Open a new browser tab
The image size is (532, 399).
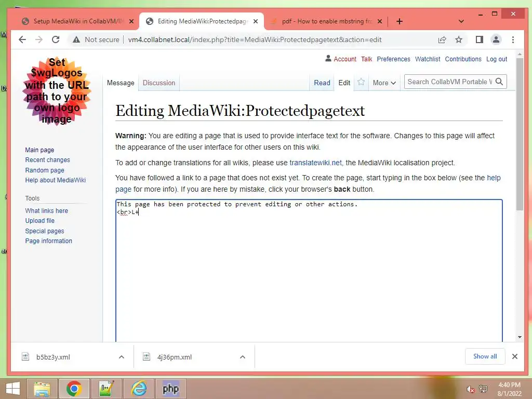(400, 21)
